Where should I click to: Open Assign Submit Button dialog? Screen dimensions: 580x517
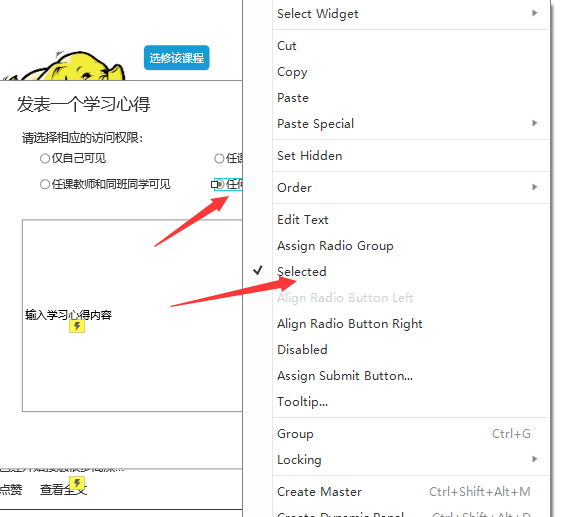coord(411,376)
